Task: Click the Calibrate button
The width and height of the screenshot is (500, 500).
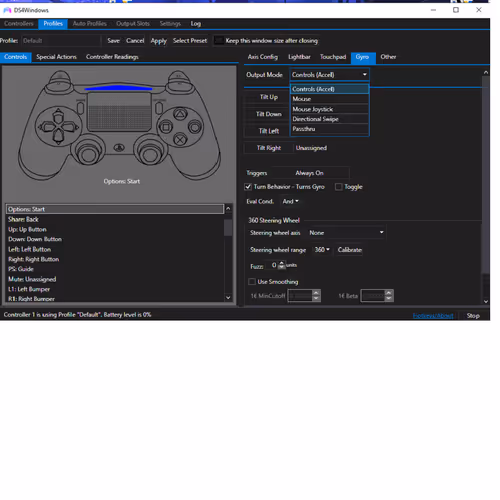Action: pos(350,250)
